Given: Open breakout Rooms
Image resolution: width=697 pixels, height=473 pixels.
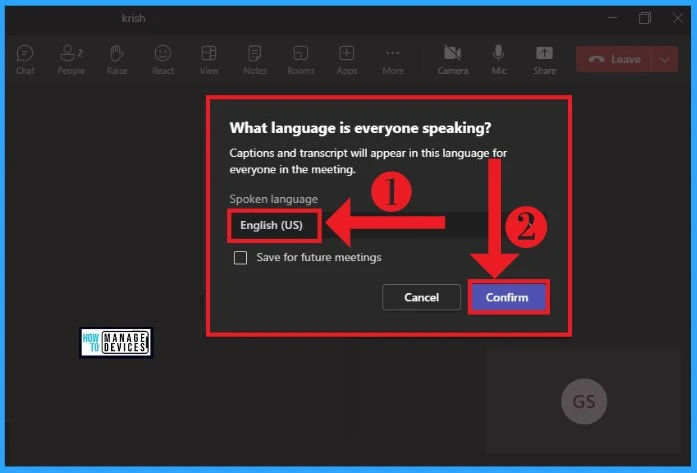Looking at the screenshot, I should [x=301, y=60].
